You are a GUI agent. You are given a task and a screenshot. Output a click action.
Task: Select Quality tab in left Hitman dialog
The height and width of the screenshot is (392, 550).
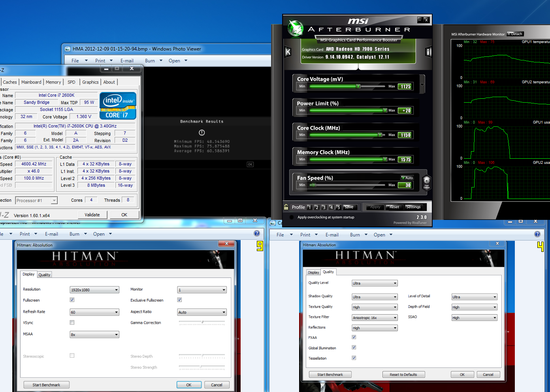(44, 275)
